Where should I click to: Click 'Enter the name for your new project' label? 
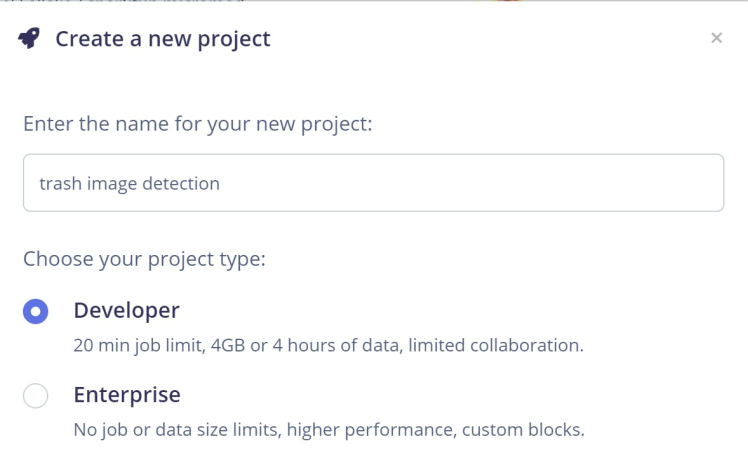pyautogui.click(x=197, y=124)
